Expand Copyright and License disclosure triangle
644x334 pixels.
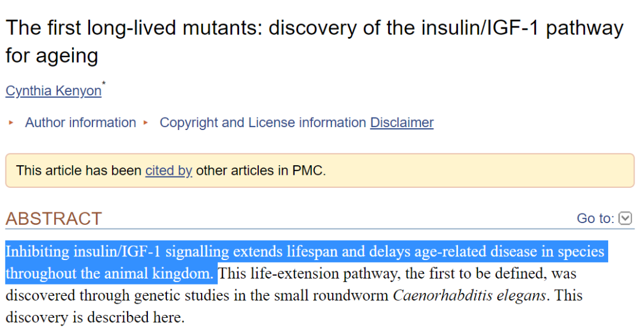(145, 122)
